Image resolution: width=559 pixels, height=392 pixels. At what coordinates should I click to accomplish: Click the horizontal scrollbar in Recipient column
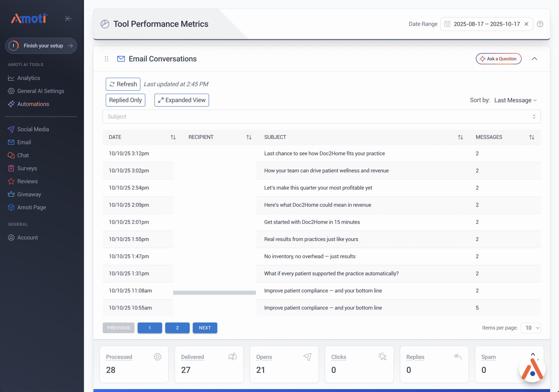(x=214, y=293)
